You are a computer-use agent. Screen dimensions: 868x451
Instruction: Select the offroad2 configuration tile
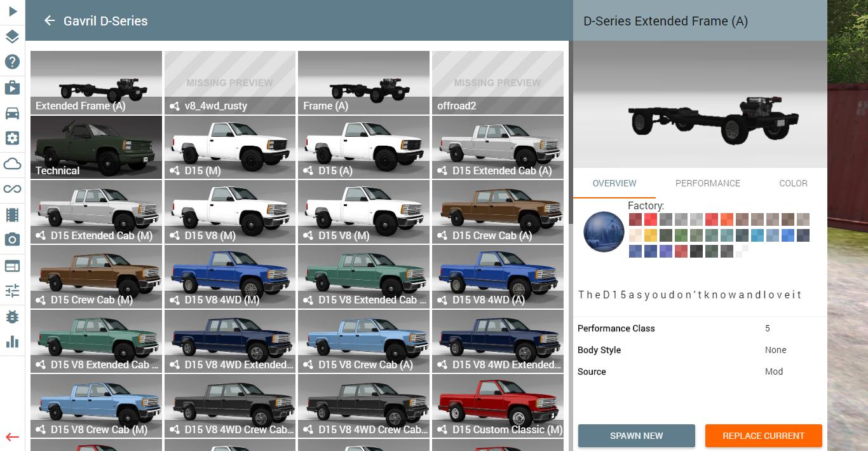coord(498,83)
